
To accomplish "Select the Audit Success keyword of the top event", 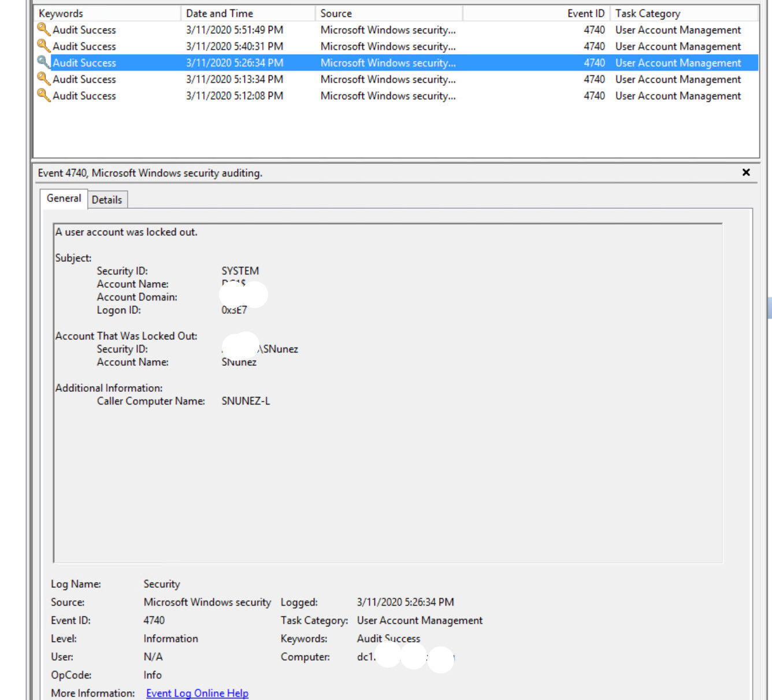I will click(x=83, y=29).
